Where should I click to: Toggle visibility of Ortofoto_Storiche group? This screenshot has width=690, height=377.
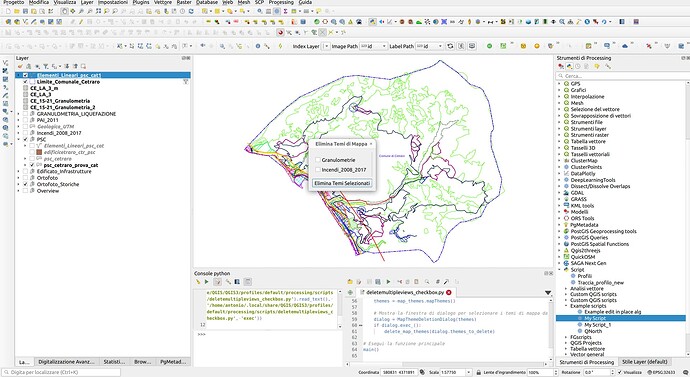click(26, 184)
